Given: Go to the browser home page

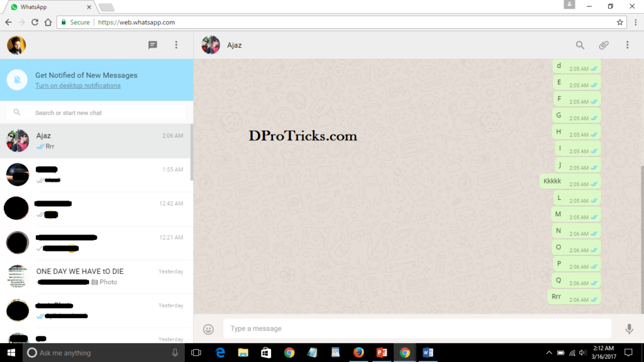Looking at the screenshot, I should [x=48, y=22].
